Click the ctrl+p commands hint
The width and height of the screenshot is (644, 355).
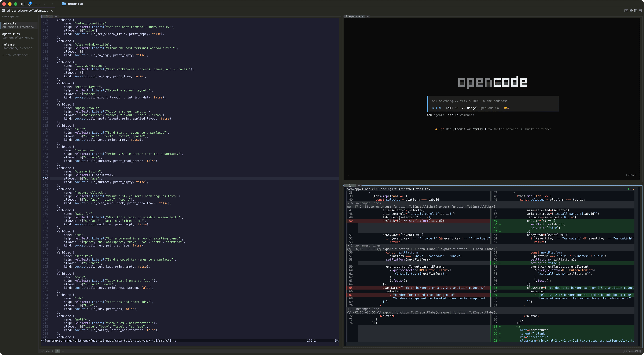461,115
